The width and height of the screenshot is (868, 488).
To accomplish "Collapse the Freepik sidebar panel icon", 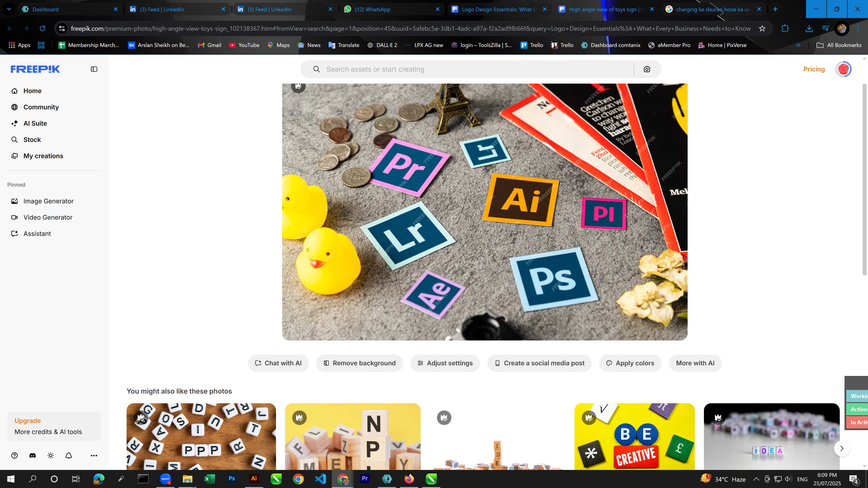I will pos(94,69).
